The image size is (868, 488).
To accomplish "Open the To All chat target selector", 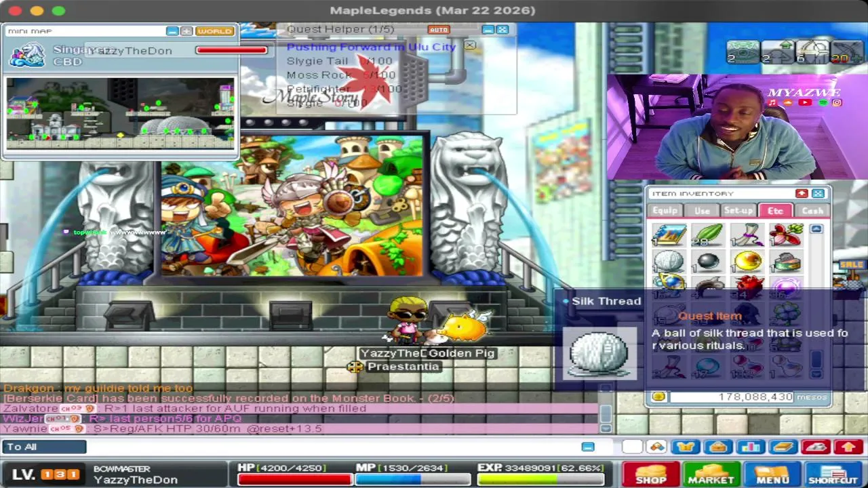I will (44, 447).
